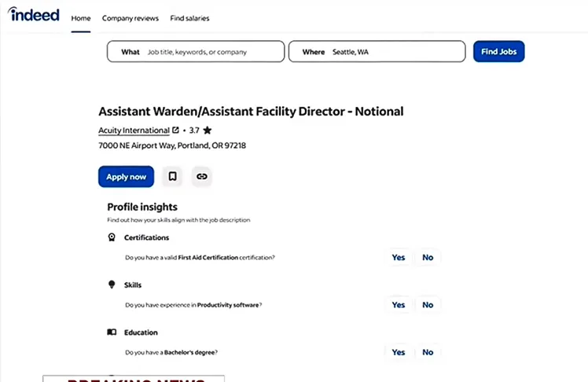The height and width of the screenshot is (382, 588).
Task: Click the Find Jobs button
Action: pos(498,52)
